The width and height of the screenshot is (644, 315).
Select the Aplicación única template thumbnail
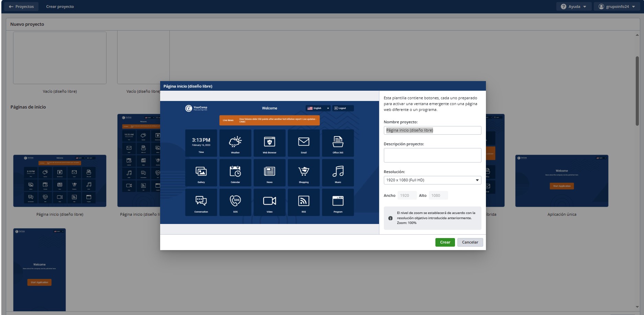click(x=562, y=181)
